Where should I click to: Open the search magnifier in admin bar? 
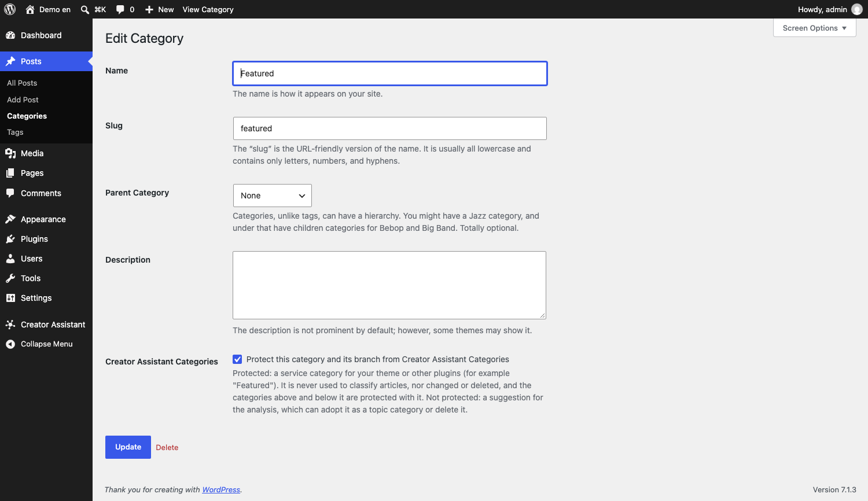tap(85, 9)
